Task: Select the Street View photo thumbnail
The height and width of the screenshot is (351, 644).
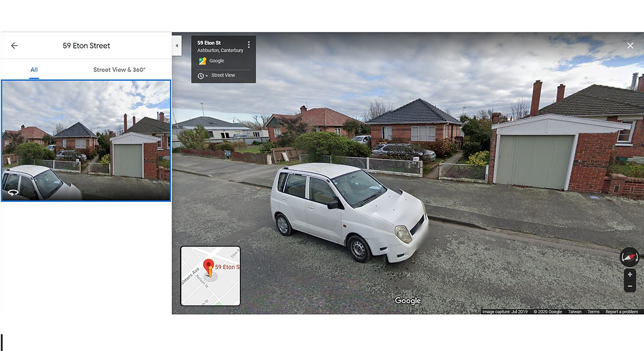Action: click(x=86, y=141)
